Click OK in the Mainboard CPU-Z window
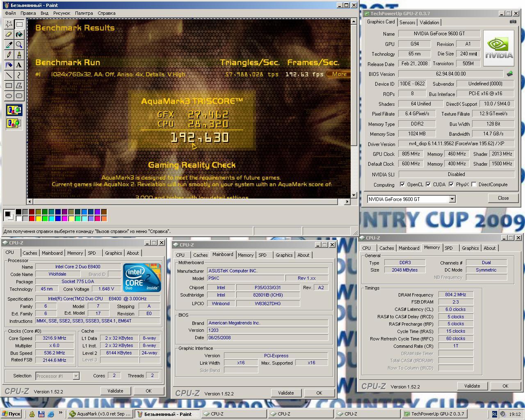The width and height of the screenshot is (525, 420). pyautogui.click(x=319, y=393)
